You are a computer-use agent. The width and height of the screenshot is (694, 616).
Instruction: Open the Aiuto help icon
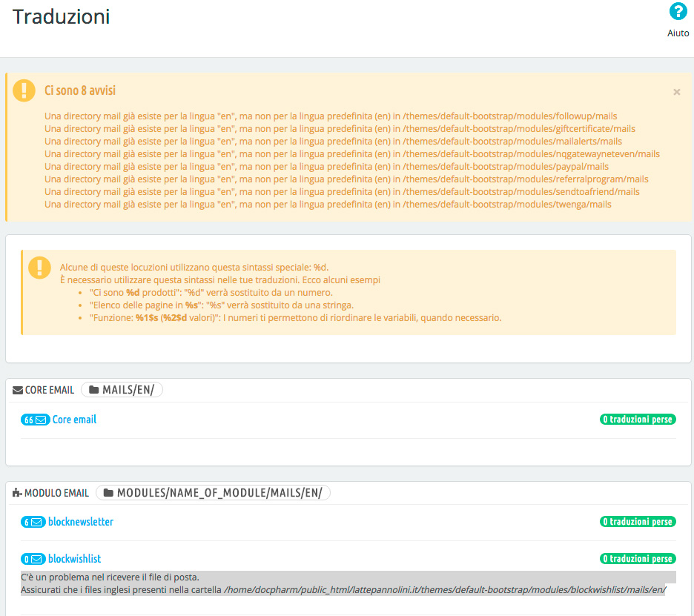coord(678,13)
